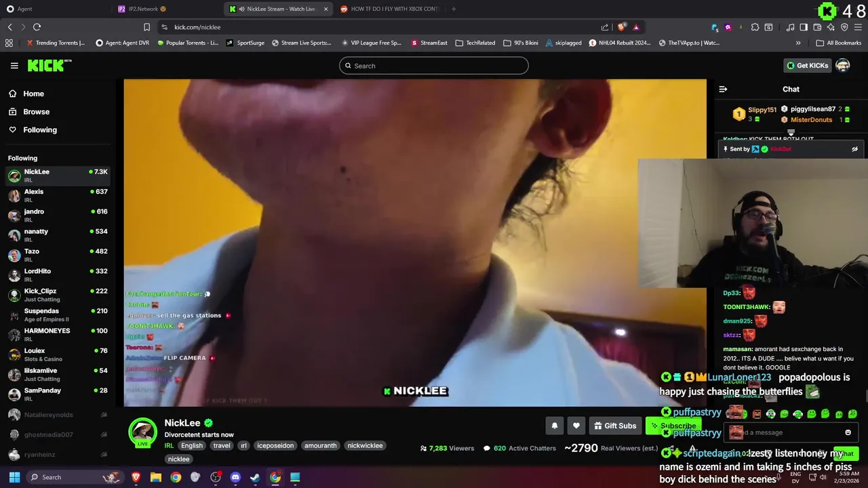Open the browser extensions puzzle icon
Viewport: 868px width, 488px height.
click(x=754, y=27)
